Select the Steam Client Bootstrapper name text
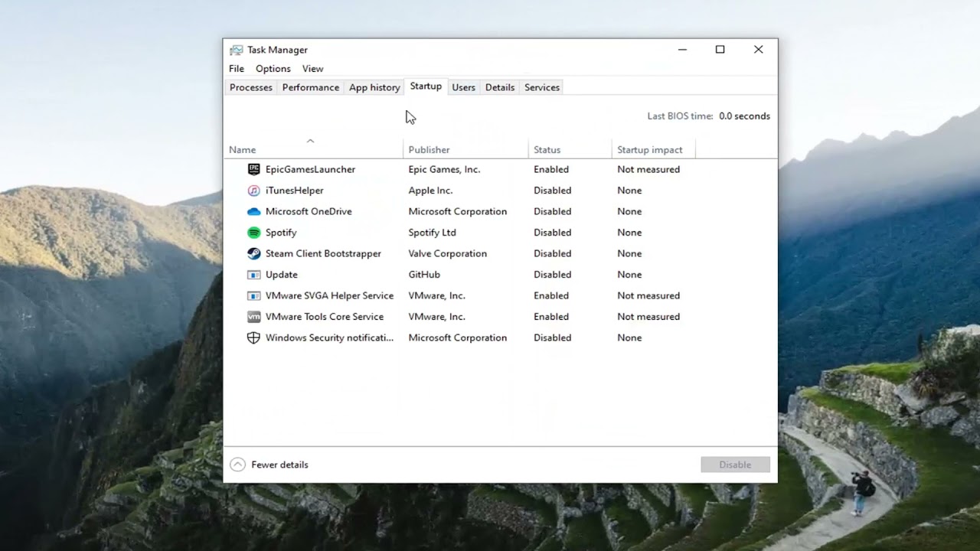The image size is (980, 551). click(x=323, y=253)
